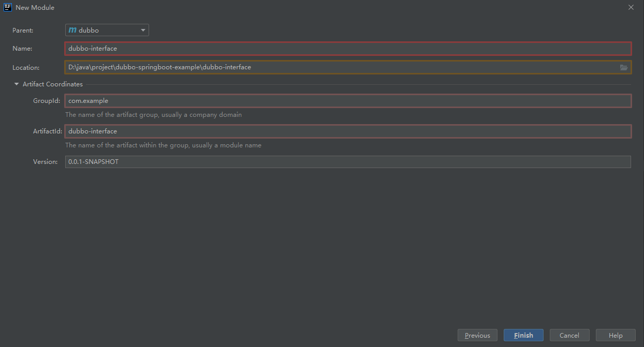
Task: Select the Version field showing 0.0.1-SNAPSHOT
Action: click(x=348, y=161)
